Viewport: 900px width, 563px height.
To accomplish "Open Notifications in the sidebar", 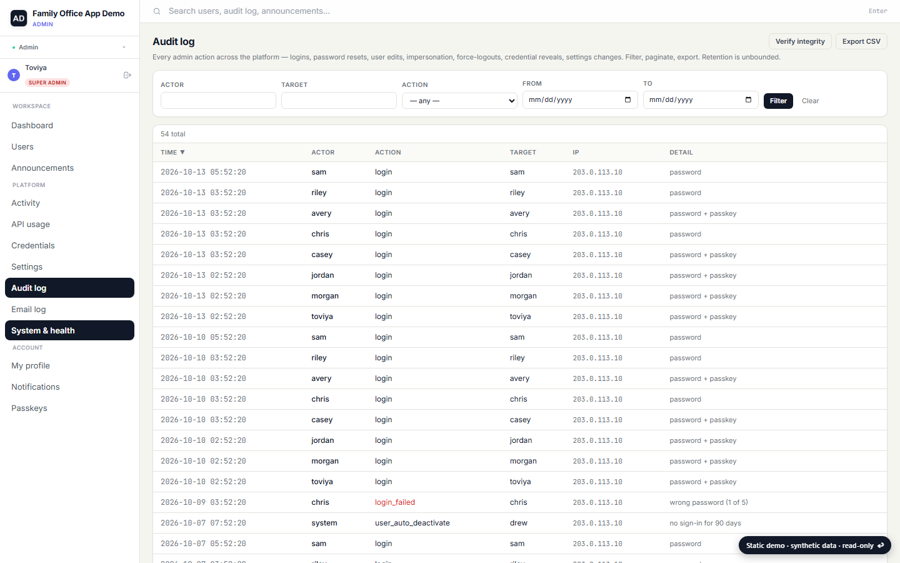I will pos(69,387).
